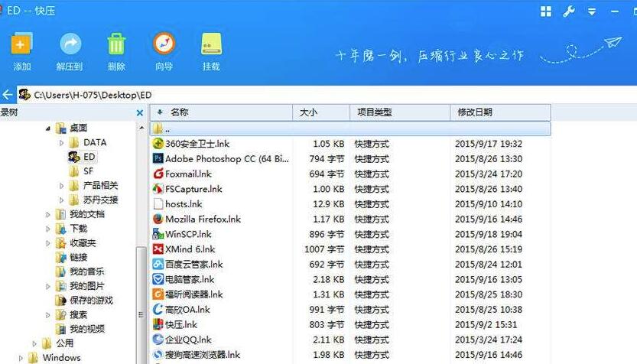Expand the 苏丹交接 folder node
Viewport: 637px width, 364px height.
61,200
